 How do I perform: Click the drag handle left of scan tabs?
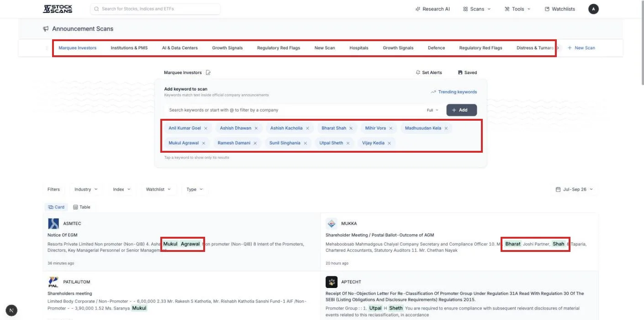tap(47, 48)
